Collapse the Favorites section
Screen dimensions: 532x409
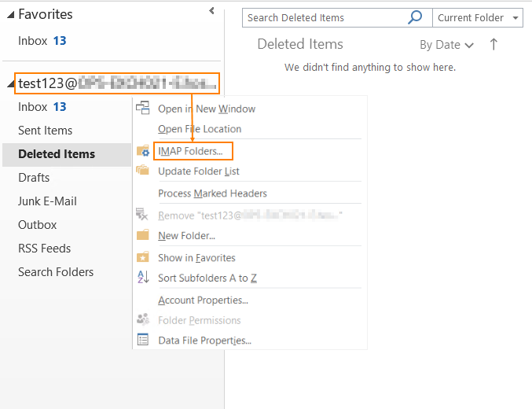[10, 14]
